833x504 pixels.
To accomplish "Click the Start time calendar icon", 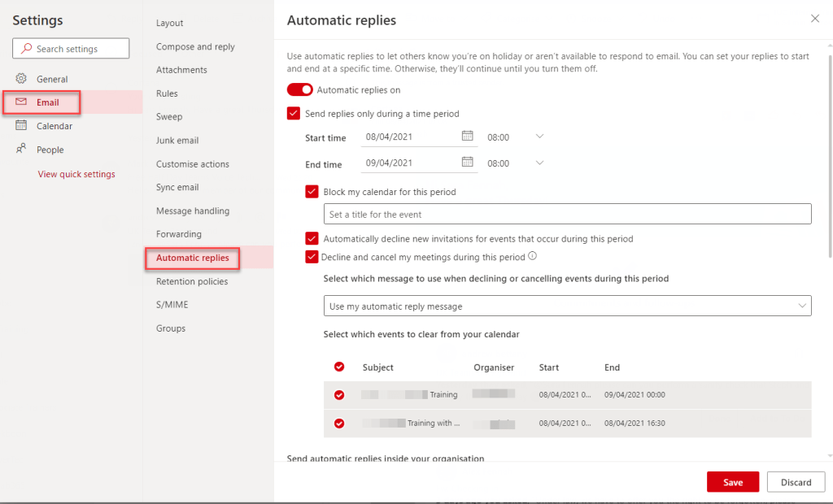I will coord(467,137).
